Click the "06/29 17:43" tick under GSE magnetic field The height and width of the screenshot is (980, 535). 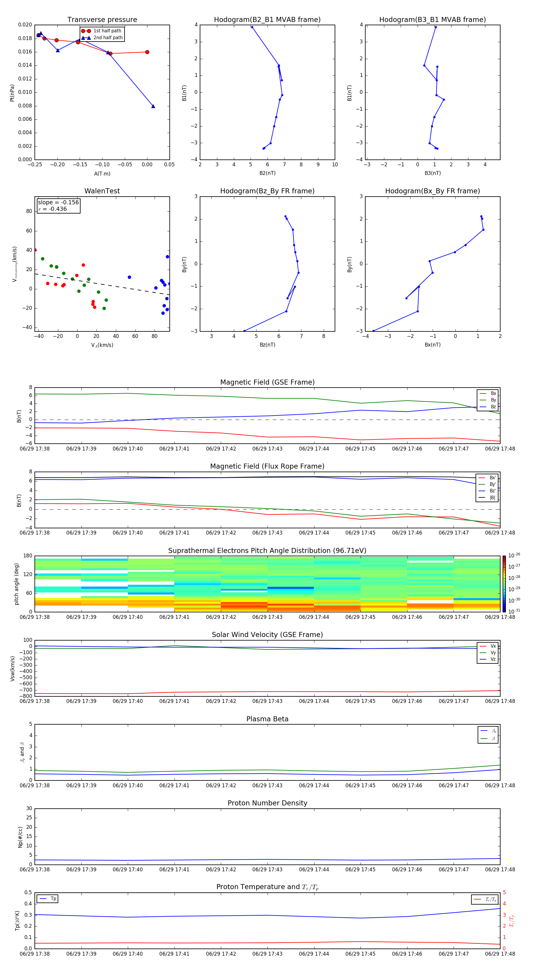tap(267, 449)
